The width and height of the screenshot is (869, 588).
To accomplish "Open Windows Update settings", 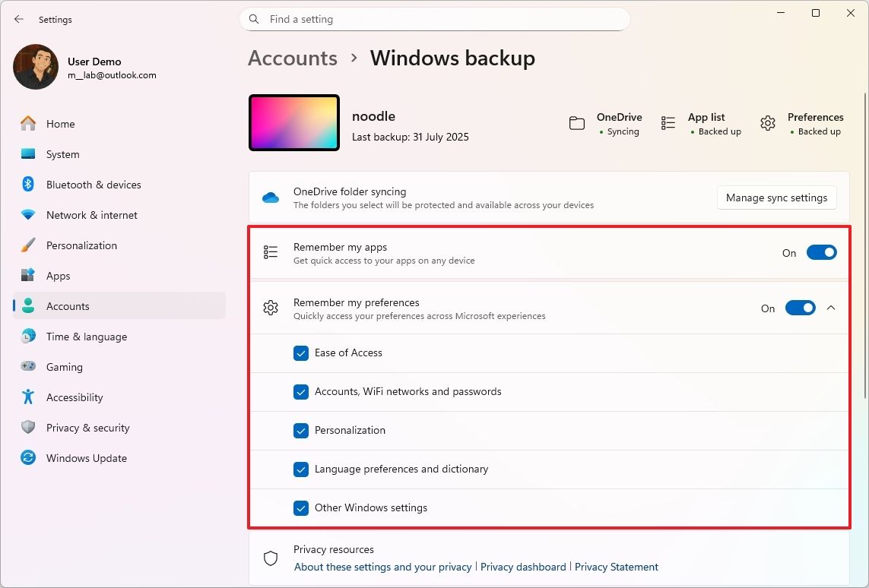I will click(87, 458).
